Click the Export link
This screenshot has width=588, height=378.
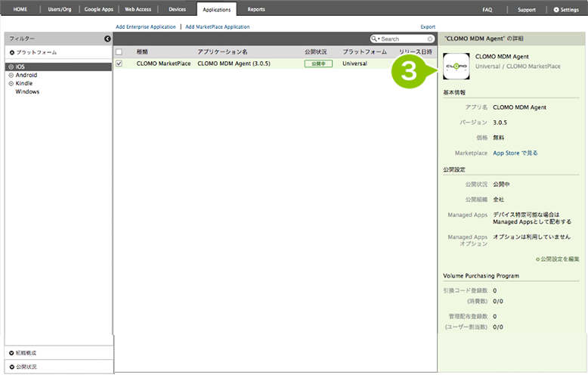coord(428,27)
